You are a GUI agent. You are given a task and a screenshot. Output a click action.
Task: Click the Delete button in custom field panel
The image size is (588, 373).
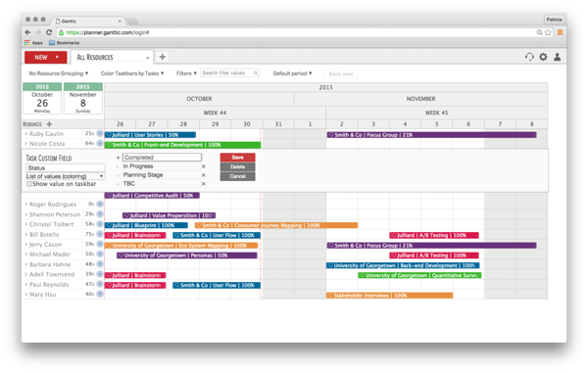point(238,166)
